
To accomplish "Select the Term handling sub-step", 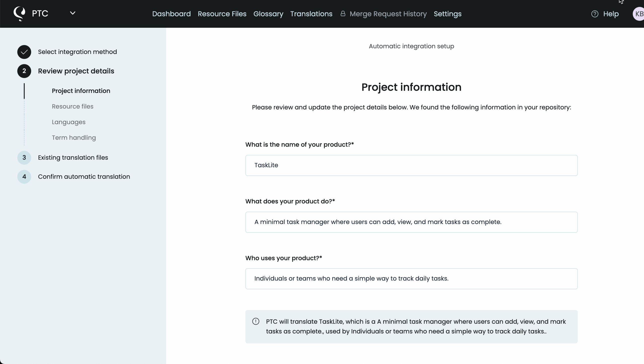I will 74,138.
